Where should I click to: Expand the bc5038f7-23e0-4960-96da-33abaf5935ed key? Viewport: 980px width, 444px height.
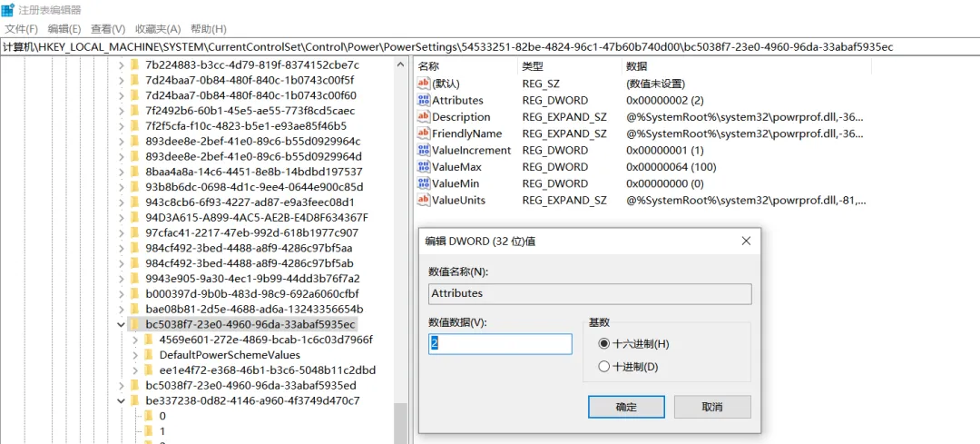point(121,385)
